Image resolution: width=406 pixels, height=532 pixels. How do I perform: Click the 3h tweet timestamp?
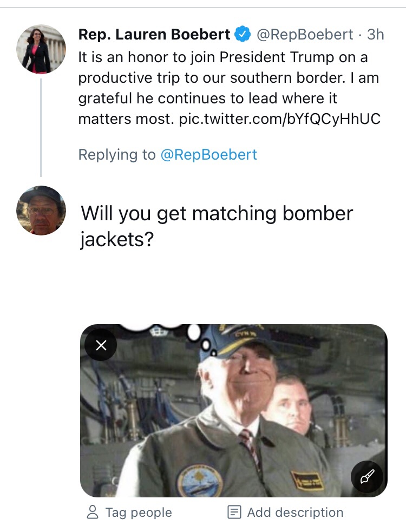(x=375, y=35)
